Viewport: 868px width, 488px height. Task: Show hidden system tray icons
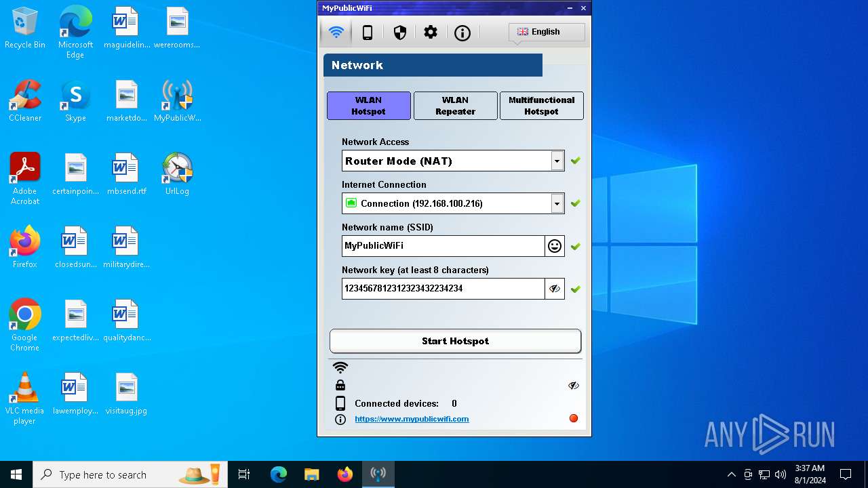coord(731,474)
